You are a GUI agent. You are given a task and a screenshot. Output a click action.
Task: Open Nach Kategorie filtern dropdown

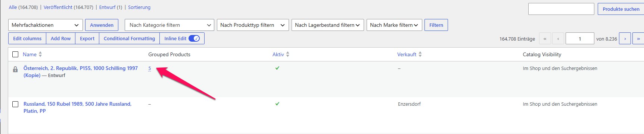coord(169,25)
